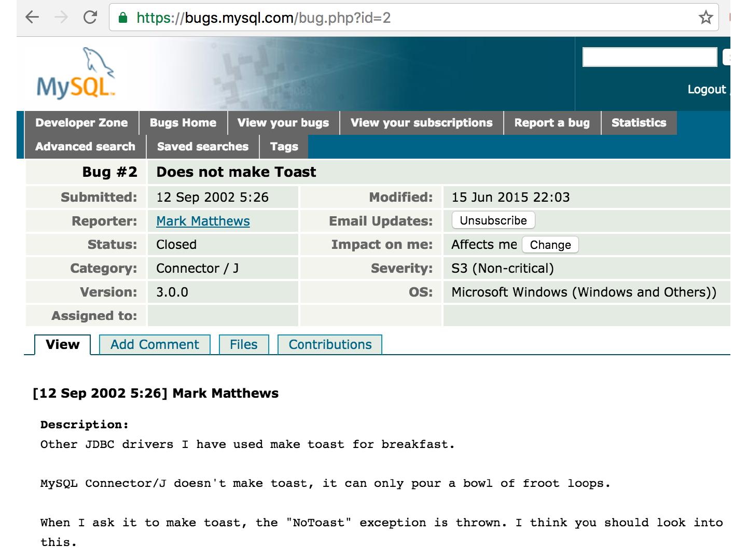Click the 'Description:' label
The height and width of the screenshot is (560, 747).
click(85, 425)
